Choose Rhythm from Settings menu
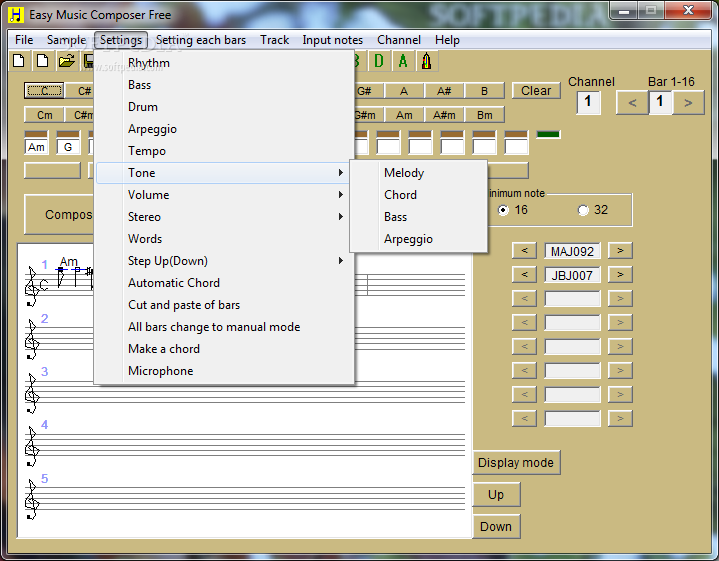Screen dimensions: 719x561 click(222, 63)
